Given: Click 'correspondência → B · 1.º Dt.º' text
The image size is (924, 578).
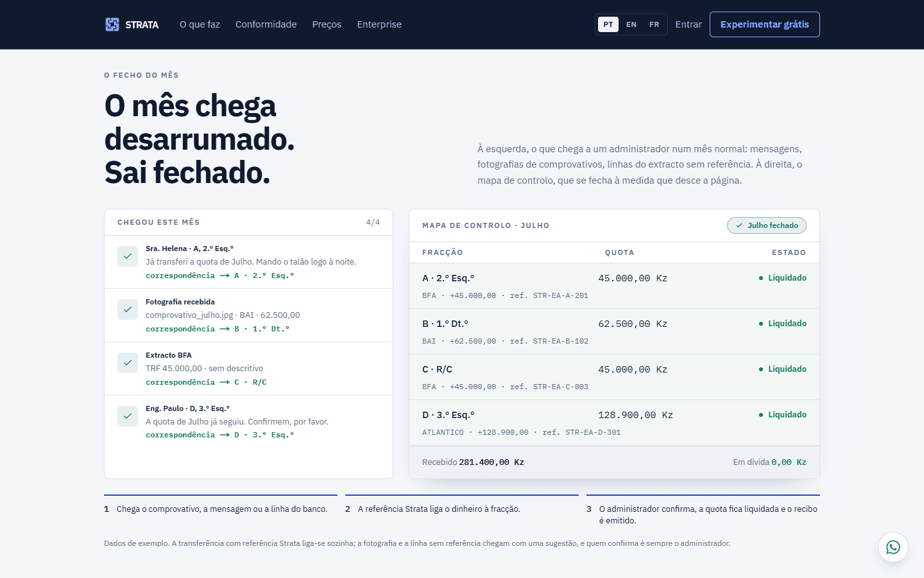Looking at the screenshot, I should [x=218, y=329].
